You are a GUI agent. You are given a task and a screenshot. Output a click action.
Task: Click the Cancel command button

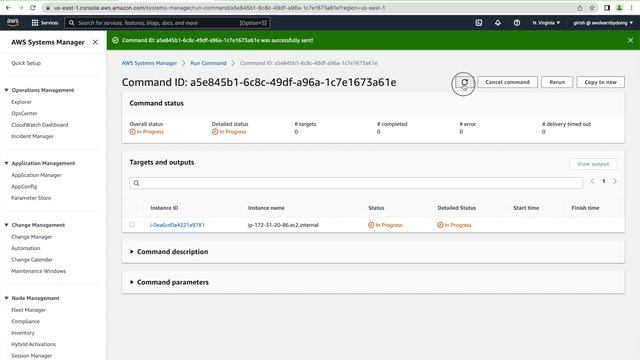click(507, 82)
